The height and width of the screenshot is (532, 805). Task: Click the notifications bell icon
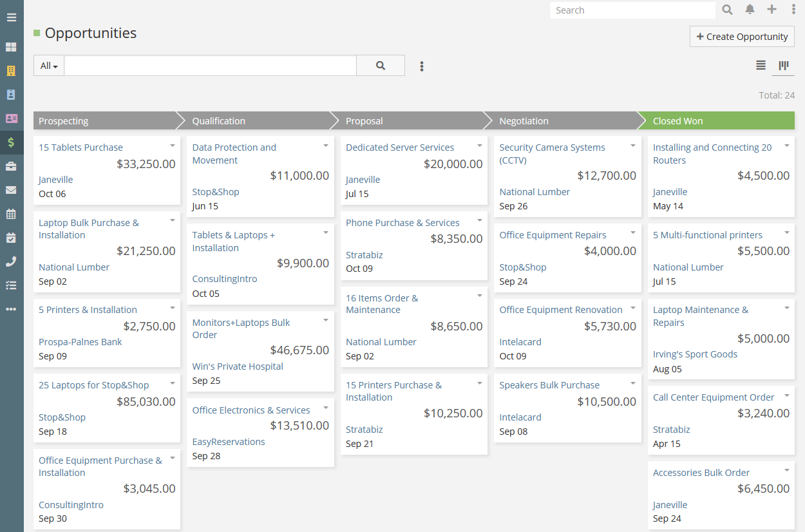click(x=750, y=10)
